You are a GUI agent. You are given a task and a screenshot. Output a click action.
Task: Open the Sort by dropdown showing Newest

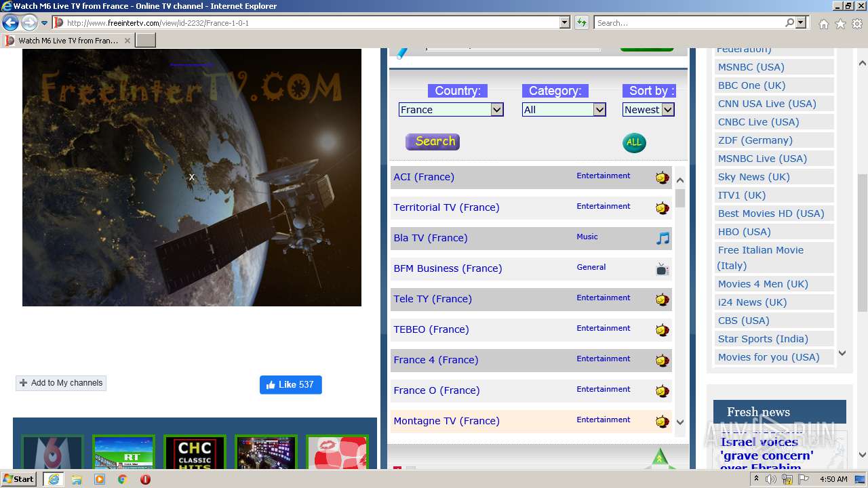(648, 110)
